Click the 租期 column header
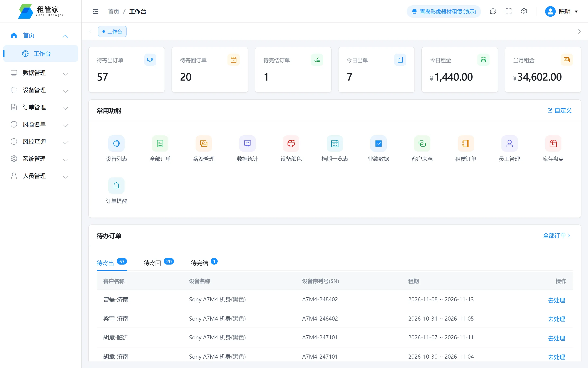 click(x=413, y=281)
